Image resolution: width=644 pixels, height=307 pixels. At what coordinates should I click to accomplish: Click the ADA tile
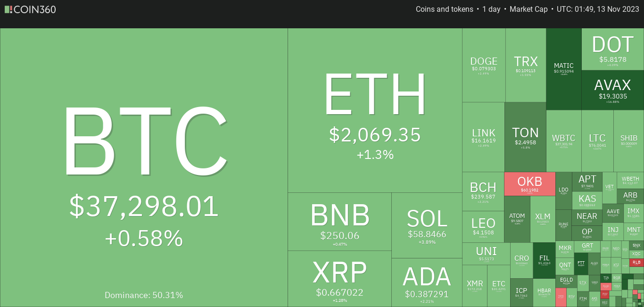point(427,282)
